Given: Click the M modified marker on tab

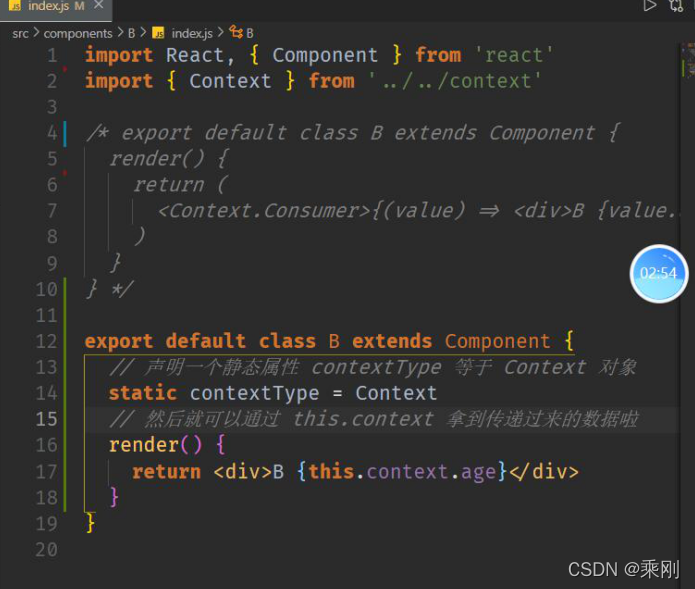Looking at the screenshot, I should [x=79, y=6].
